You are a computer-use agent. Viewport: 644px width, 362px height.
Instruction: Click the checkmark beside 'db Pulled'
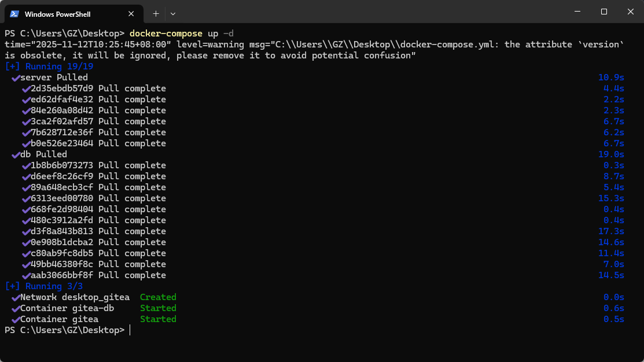pyautogui.click(x=16, y=155)
